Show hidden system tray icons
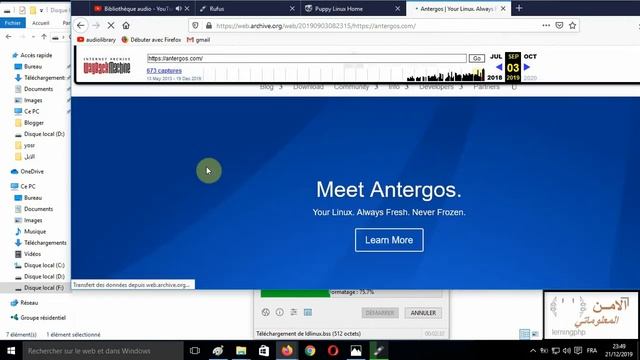This screenshot has width=640, height=360. point(533,351)
